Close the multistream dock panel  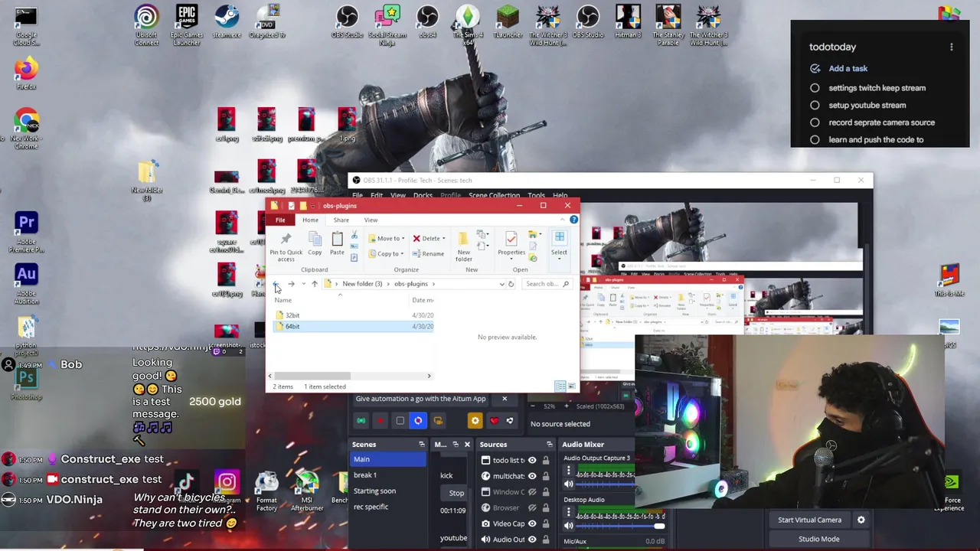pyautogui.click(x=467, y=445)
